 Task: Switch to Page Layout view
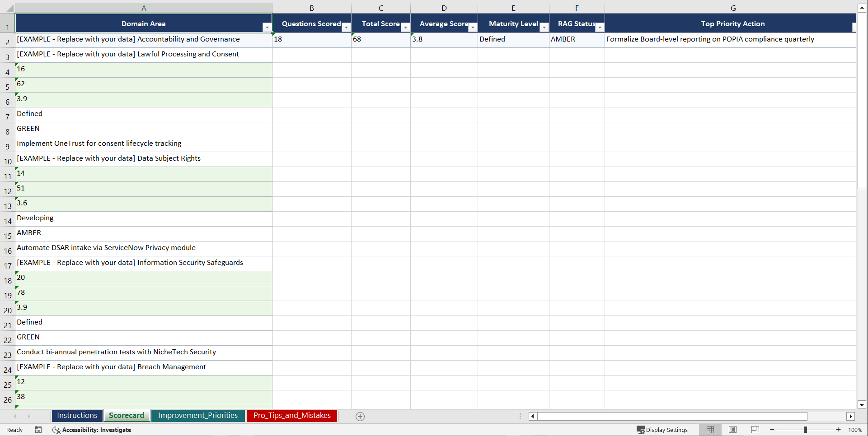732,430
